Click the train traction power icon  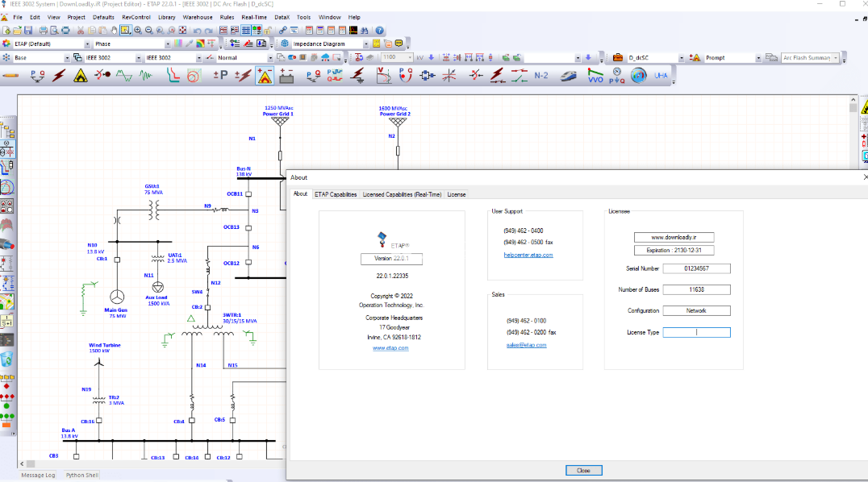point(569,76)
